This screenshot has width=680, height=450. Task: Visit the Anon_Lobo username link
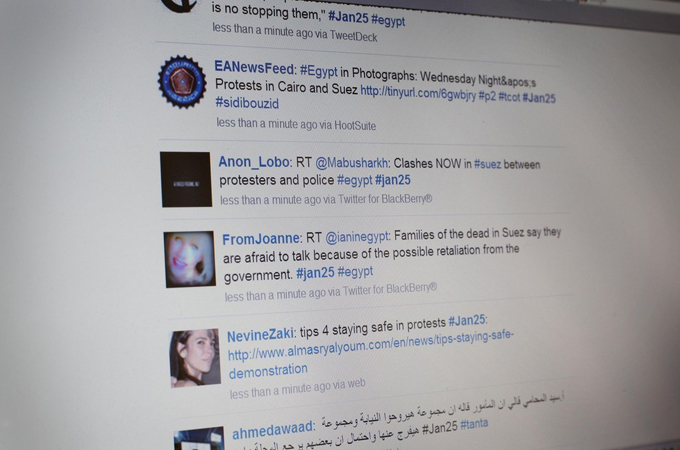point(254,162)
